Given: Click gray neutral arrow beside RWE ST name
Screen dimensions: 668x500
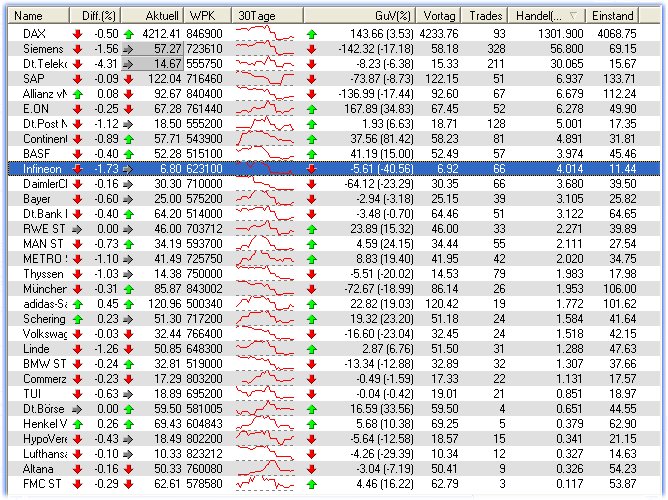Looking at the screenshot, I should [x=77, y=229].
